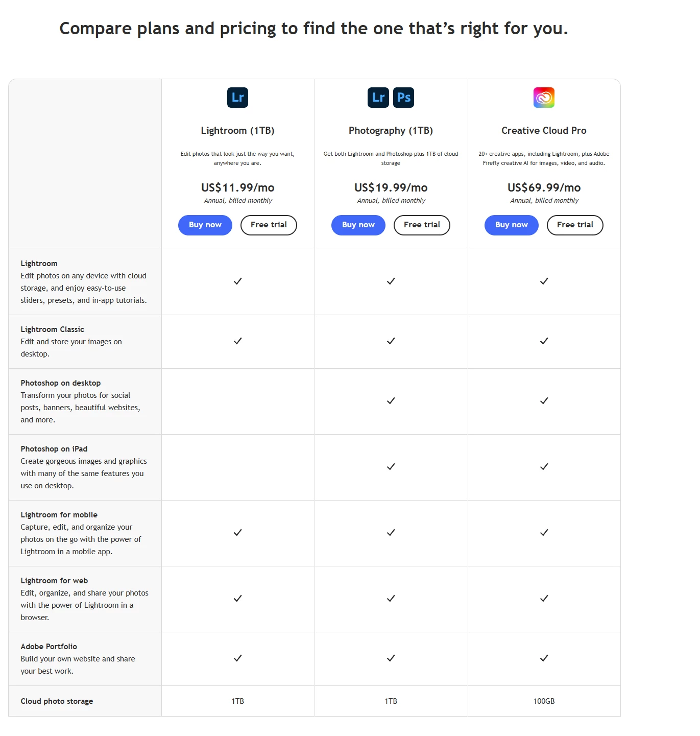Click Creative Cloud Pro checkmark for Photoshop on iPad
700x736 pixels.
point(544,467)
